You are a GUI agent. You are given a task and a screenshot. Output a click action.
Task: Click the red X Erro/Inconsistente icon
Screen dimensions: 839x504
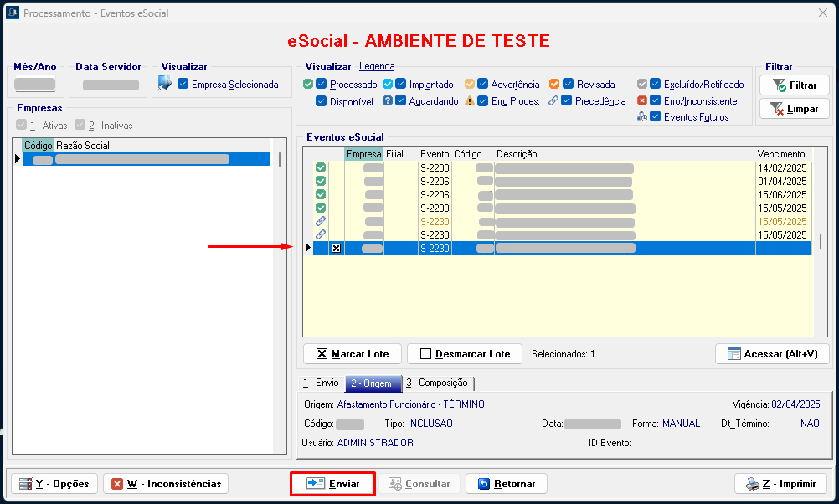[x=642, y=101]
